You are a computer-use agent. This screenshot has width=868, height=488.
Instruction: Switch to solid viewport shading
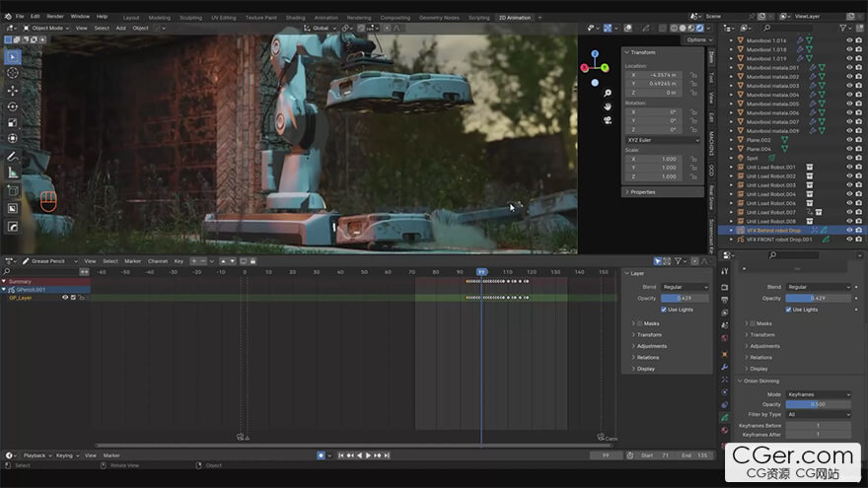tap(683, 28)
